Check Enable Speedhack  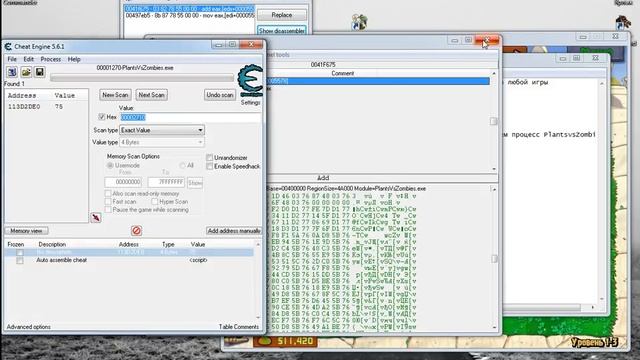tap(209, 166)
